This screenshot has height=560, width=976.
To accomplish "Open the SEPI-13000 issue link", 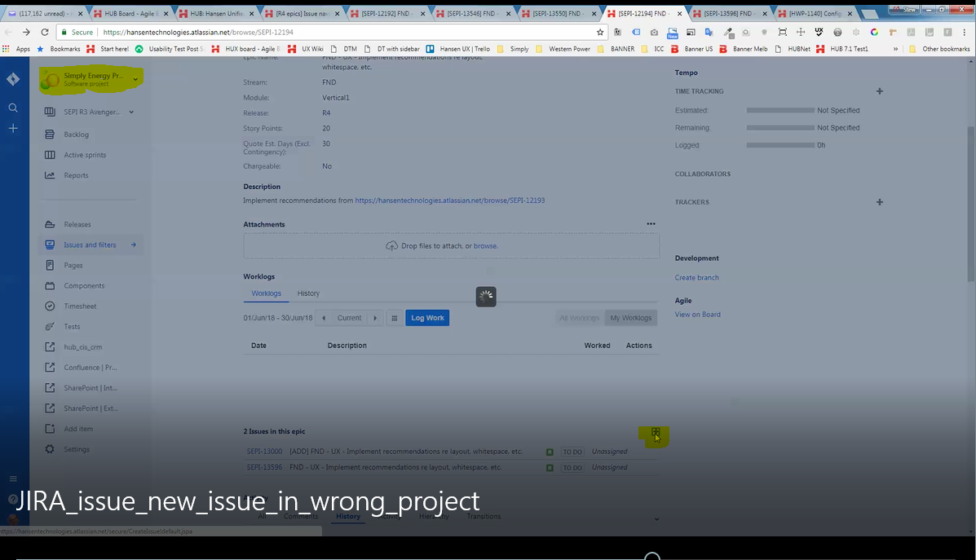I will [264, 451].
